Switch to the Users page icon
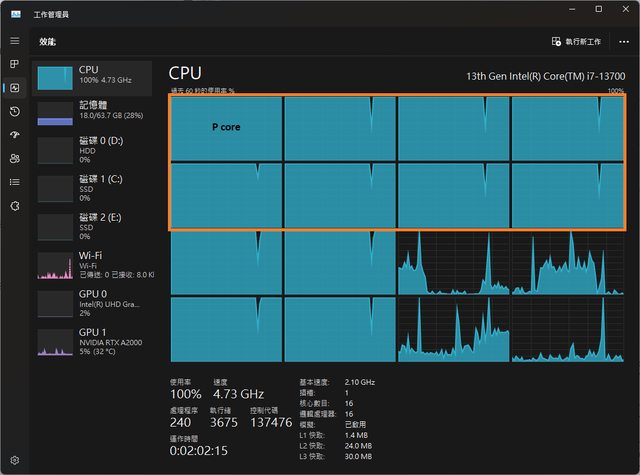This screenshot has width=640, height=475. [14, 158]
